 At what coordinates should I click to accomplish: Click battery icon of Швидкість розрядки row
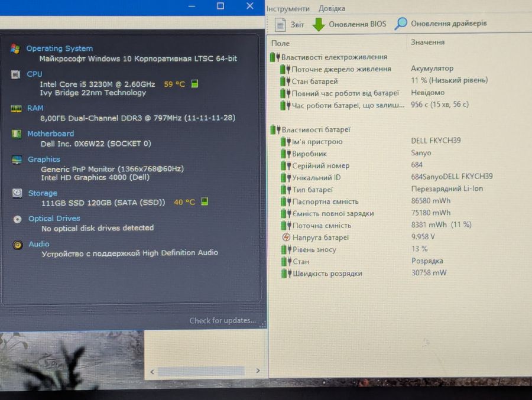click(x=286, y=274)
